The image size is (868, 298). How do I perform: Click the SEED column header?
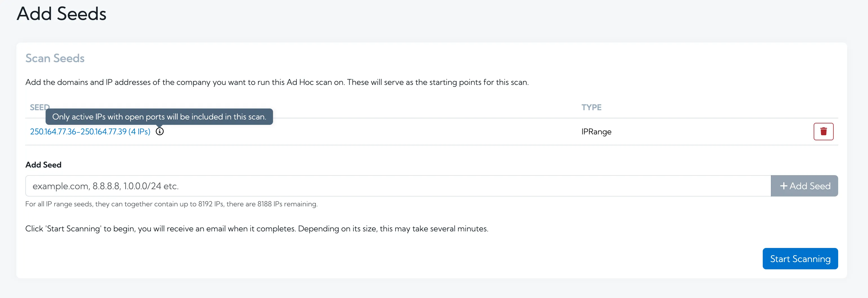[40, 107]
